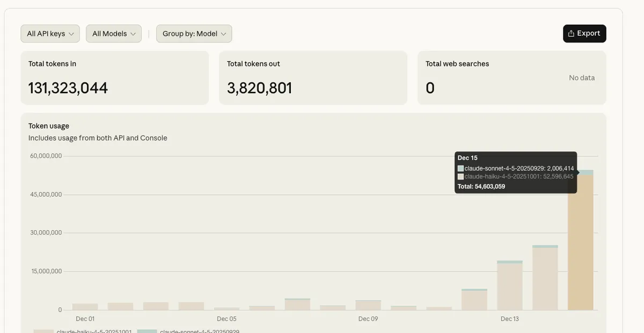Click the claude-haiku-4-5-20251001 legend swatch
The image size is (644, 333).
43,331
